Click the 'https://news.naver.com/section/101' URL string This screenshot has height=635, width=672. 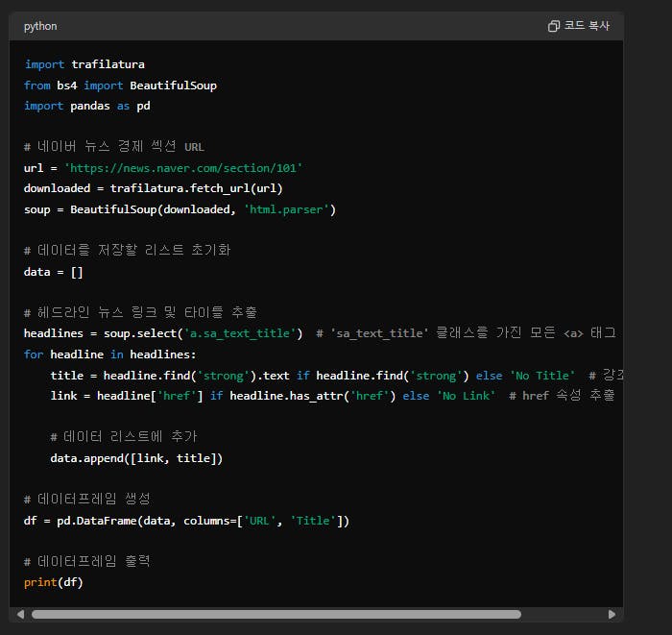pyautogui.click(x=183, y=168)
